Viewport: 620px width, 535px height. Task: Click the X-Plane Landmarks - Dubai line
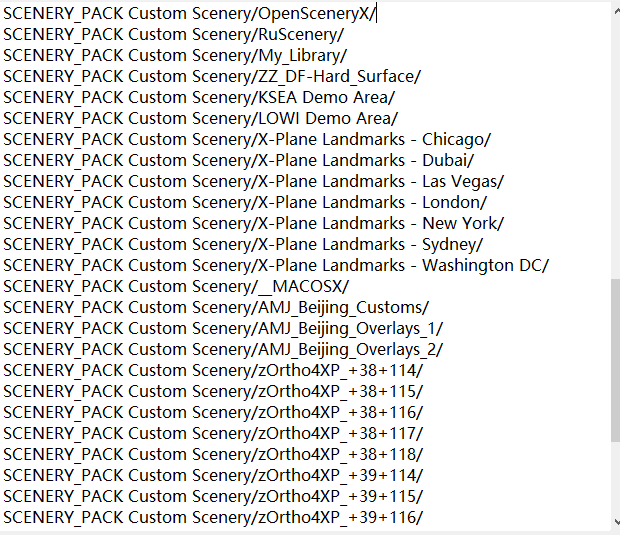[x=238, y=160]
